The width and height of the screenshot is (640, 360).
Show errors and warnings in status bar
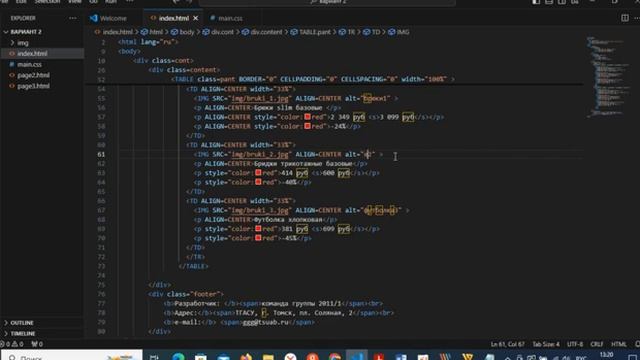(12, 344)
